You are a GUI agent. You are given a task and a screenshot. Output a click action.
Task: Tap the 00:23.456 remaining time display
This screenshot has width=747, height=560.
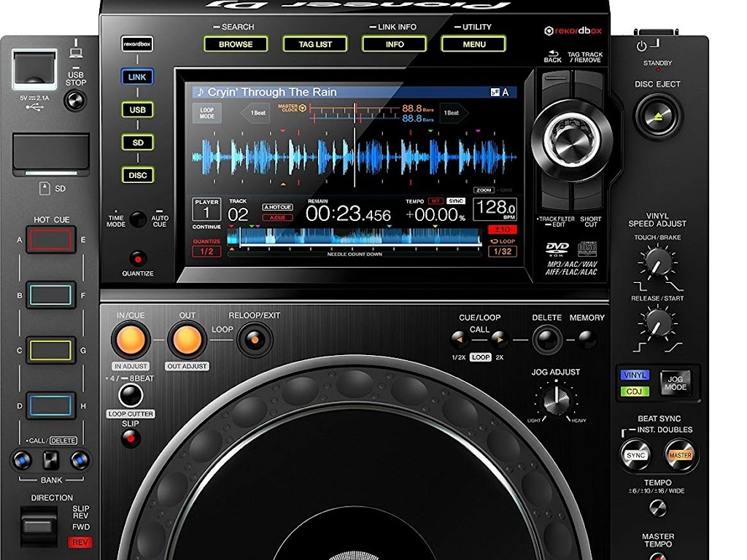coord(348,214)
